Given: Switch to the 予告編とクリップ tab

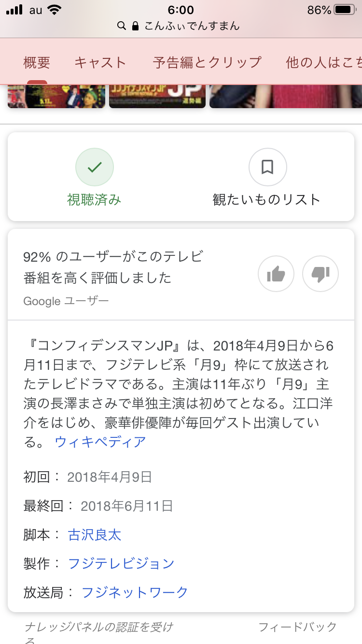Looking at the screenshot, I should click(207, 62).
